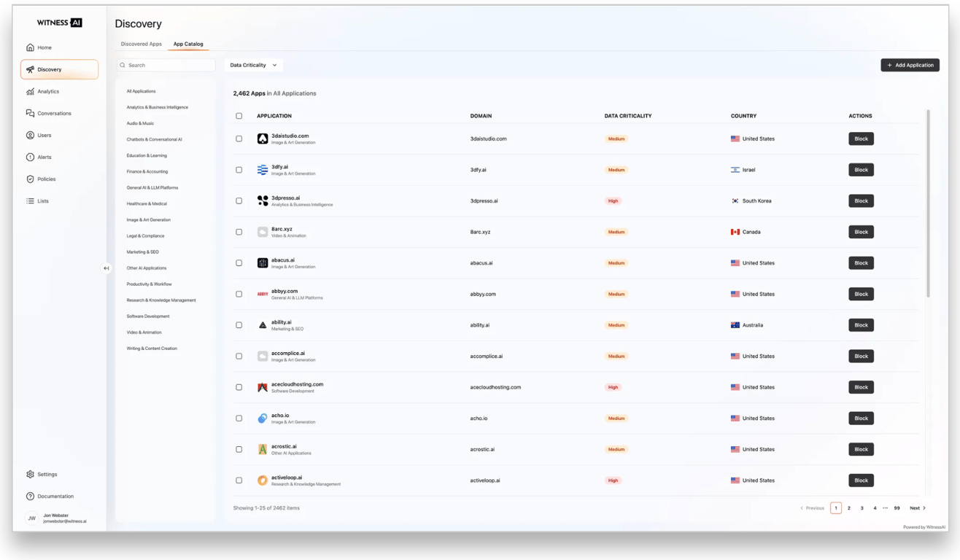Image resolution: width=960 pixels, height=560 pixels.
Task: Click the activeloop.ai app logo
Action: point(263,481)
